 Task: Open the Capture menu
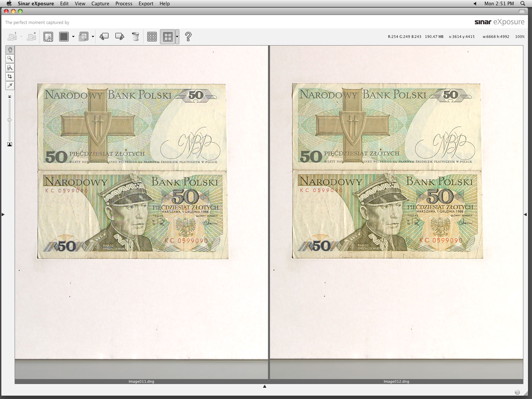coord(100,4)
